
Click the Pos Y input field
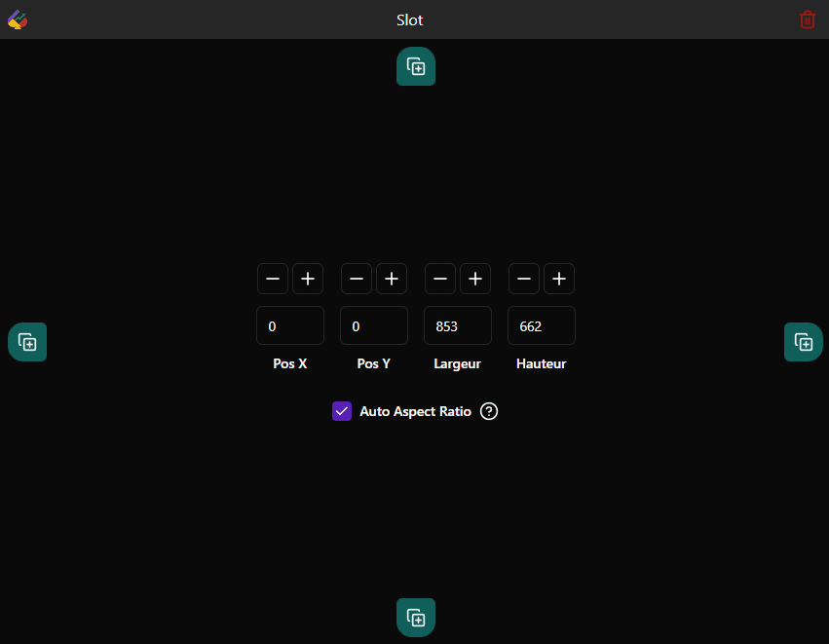[374, 325]
